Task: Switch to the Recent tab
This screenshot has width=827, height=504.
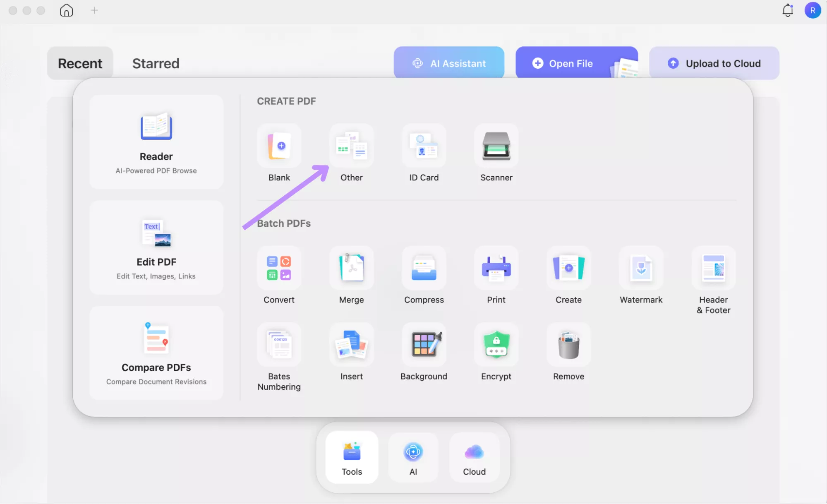Action: click(80, 63)
